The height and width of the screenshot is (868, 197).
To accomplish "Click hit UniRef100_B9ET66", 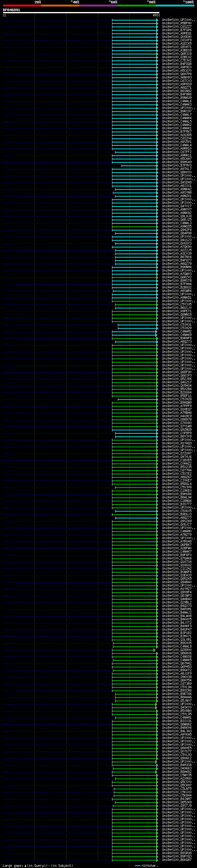I will (176, 694).
